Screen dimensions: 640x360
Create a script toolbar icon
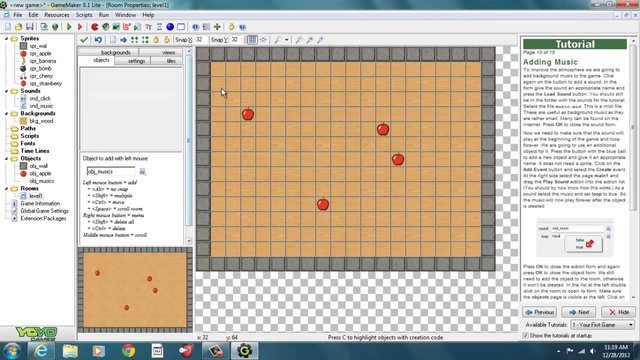(x=138, y=27)
